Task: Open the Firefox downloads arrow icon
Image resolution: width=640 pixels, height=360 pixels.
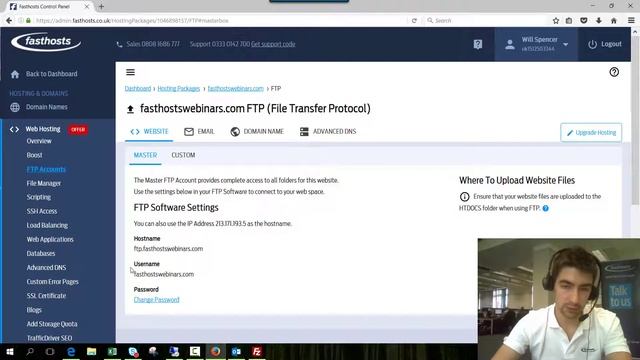Action: coord(599,20)
